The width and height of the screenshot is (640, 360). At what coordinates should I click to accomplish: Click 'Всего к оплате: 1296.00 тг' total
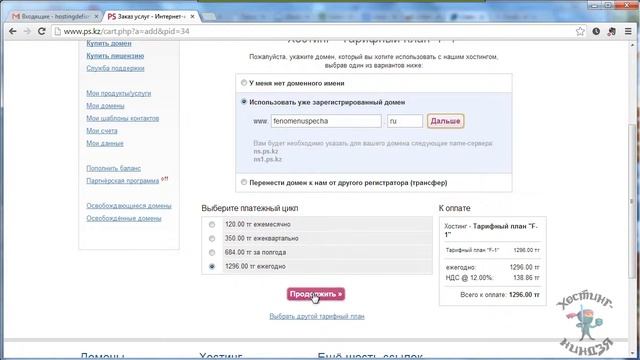pos(500,295)
